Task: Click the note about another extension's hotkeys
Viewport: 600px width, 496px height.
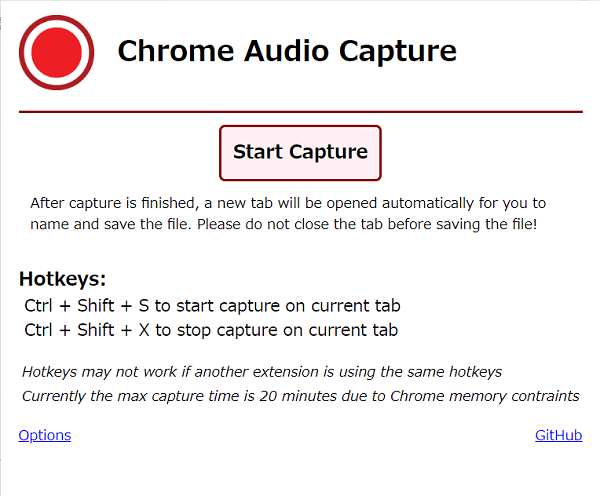Action: coord(262,372)
